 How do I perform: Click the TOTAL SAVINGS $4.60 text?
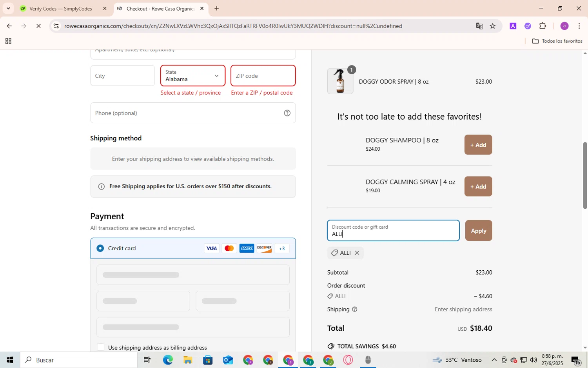pyautogui.click(x=367, y=346)
